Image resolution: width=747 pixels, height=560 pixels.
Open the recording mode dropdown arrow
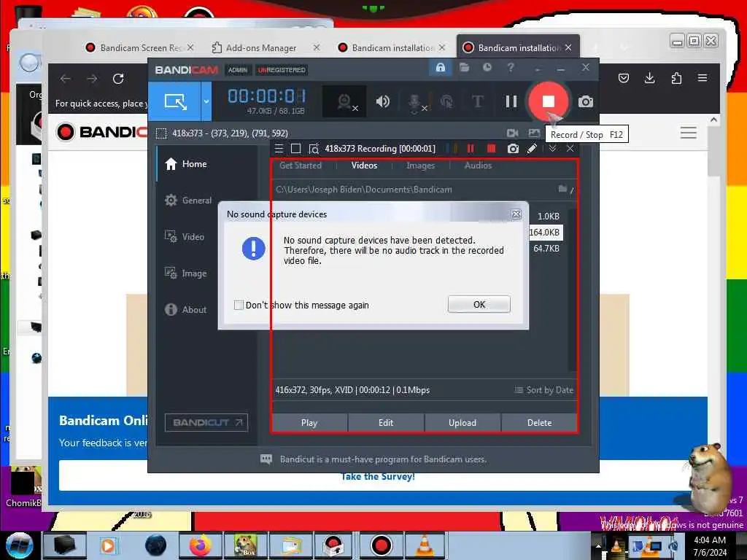206,101
